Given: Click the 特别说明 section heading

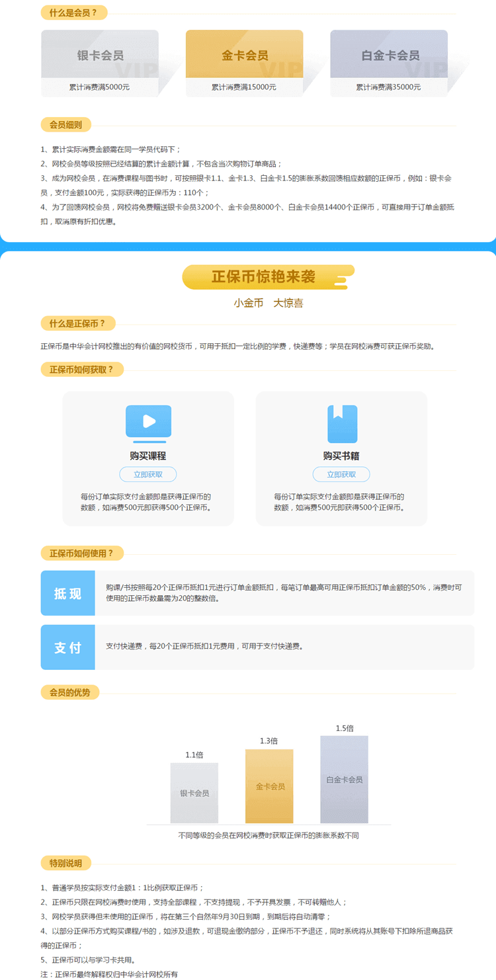Looking at the screenshot, I should point(65,863).
